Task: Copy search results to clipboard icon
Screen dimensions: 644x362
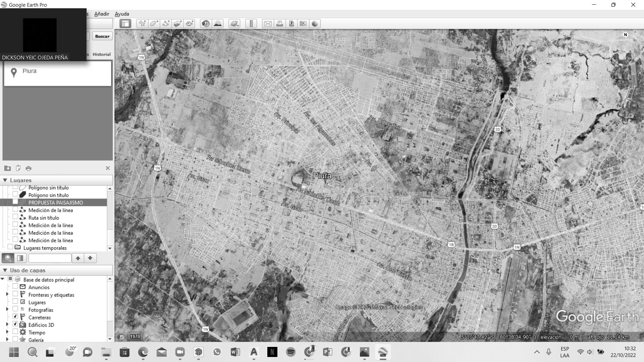Action: coord(18,168)
